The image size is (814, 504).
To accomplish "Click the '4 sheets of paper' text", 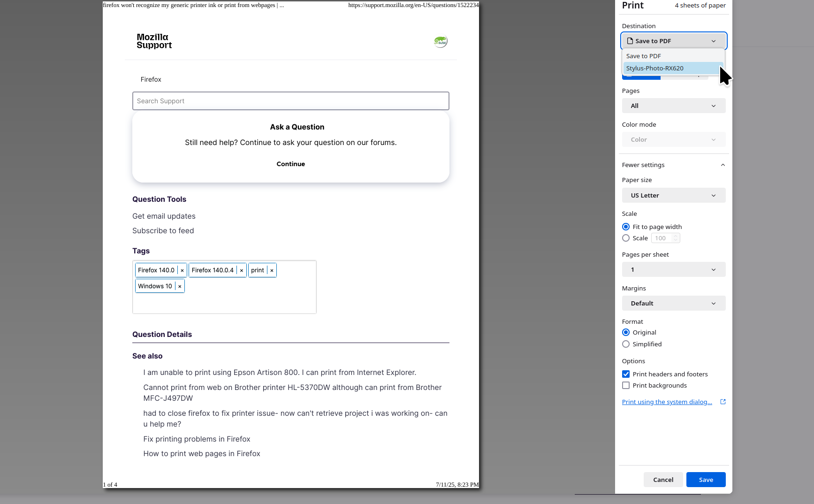I will click(700, 5).
